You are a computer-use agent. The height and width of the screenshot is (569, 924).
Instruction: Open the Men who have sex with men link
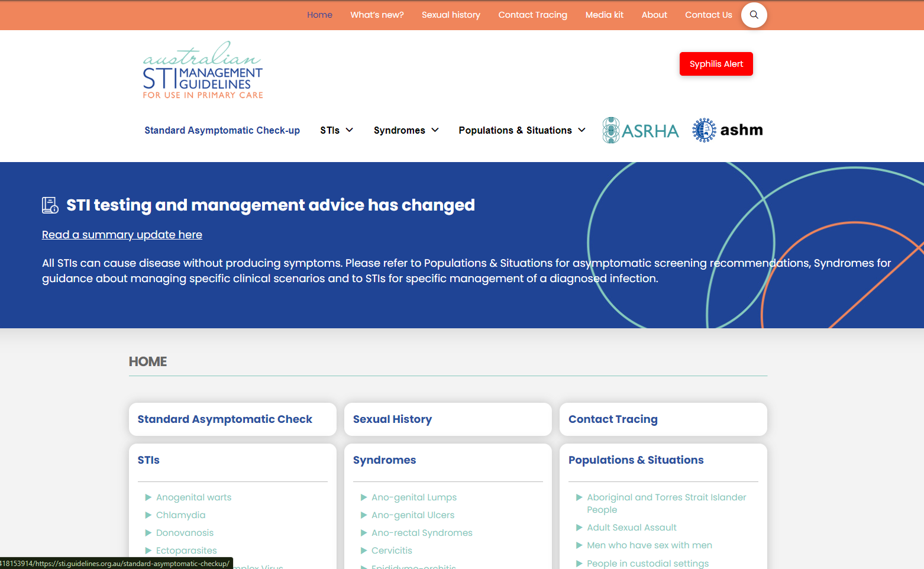(650, 545)
